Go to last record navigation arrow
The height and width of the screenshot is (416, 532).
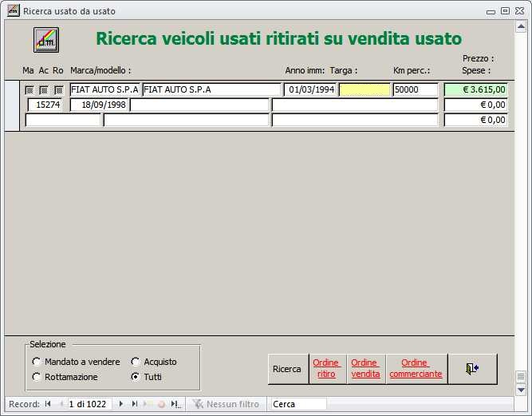point(134,404)
